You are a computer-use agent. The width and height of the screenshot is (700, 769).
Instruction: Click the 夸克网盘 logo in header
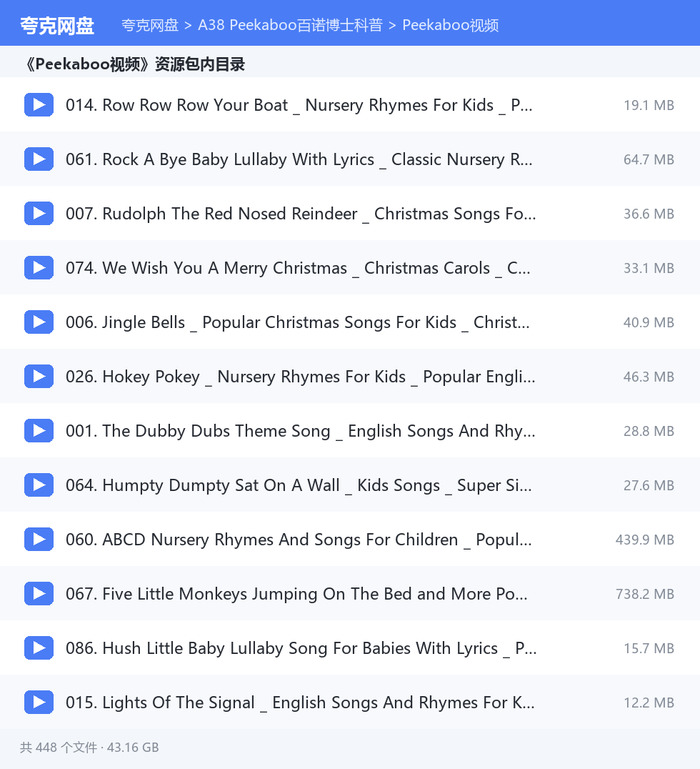(x=57, y=26)
